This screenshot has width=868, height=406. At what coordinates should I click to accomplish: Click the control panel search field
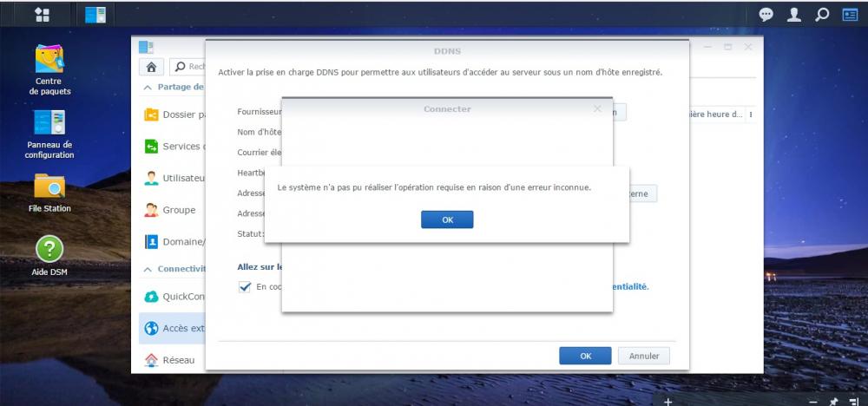188,67
